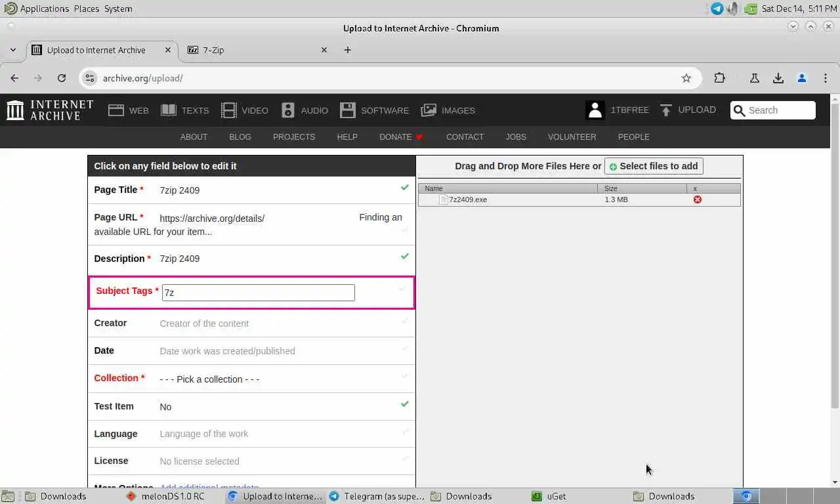840x504 pixels.
Task: Sort files by Size column header
Action: [642, 188]
